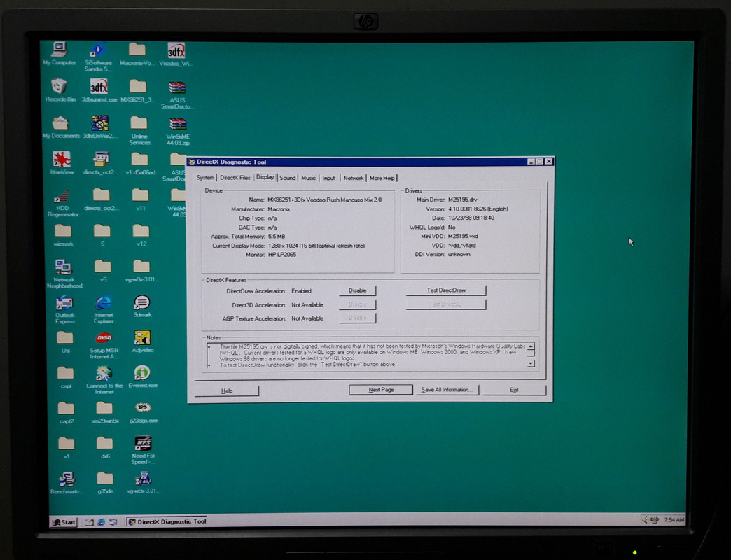This screenshot has height=560, width=731.
Task: Click Save All Information button
Action: [446, 389]
